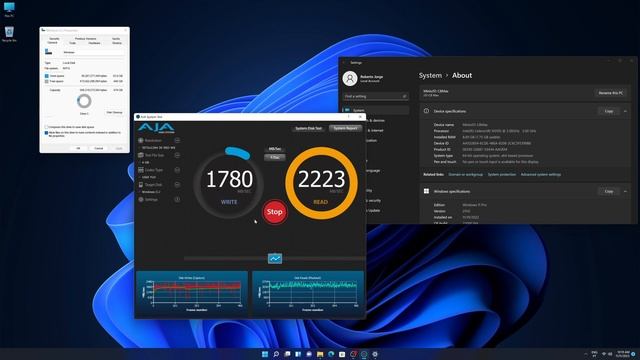Click the info icon beside AJA Settings
This screenshot has height=360, width=640.
point(177,200)
